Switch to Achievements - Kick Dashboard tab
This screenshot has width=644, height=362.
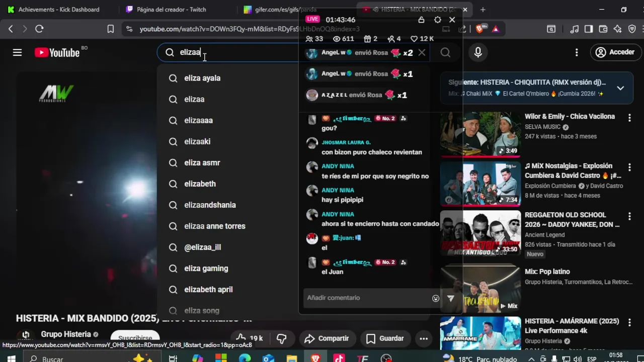pyautogui.click(x=59, y=10)
